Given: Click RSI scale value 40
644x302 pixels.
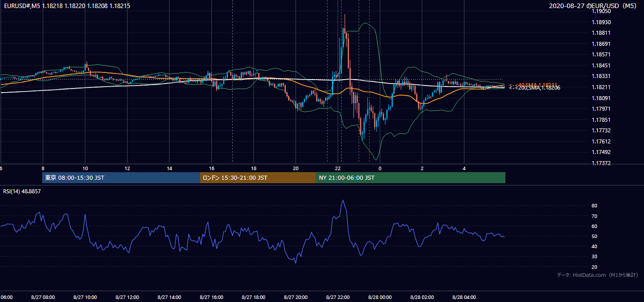Looking at the screenshot, I should [x=594, y=246].
